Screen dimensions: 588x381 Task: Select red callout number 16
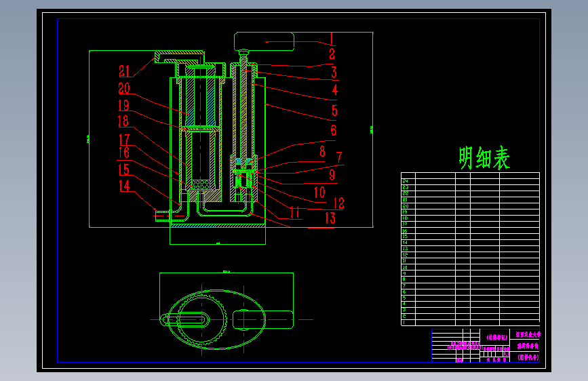tap(124, 153)
